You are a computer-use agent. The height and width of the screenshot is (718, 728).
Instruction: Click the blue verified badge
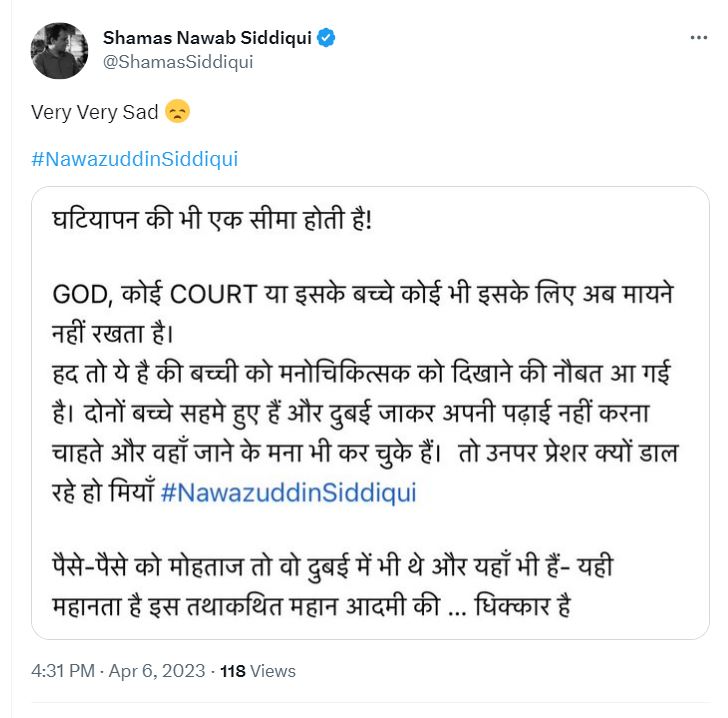click(327, 38)
